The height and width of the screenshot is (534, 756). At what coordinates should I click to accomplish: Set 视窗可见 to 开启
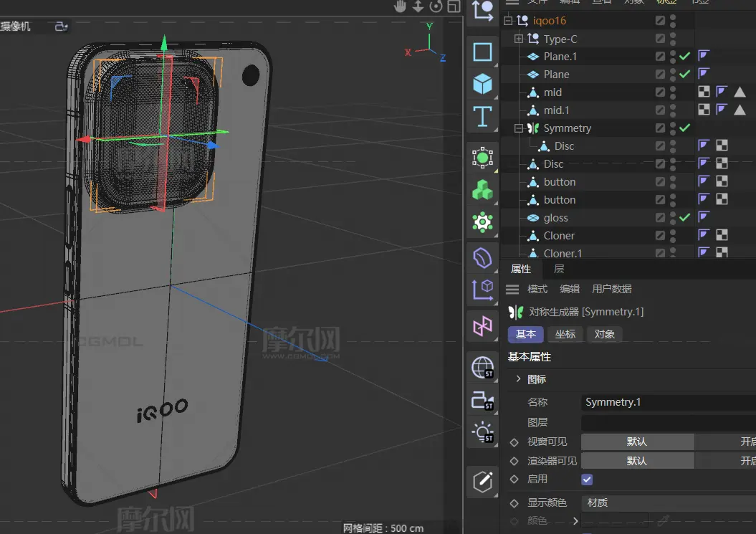click(x=725, y=442)
